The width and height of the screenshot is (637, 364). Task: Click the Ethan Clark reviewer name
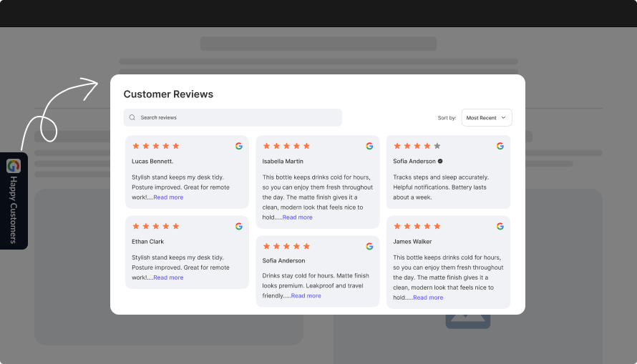tap(148, 242)
